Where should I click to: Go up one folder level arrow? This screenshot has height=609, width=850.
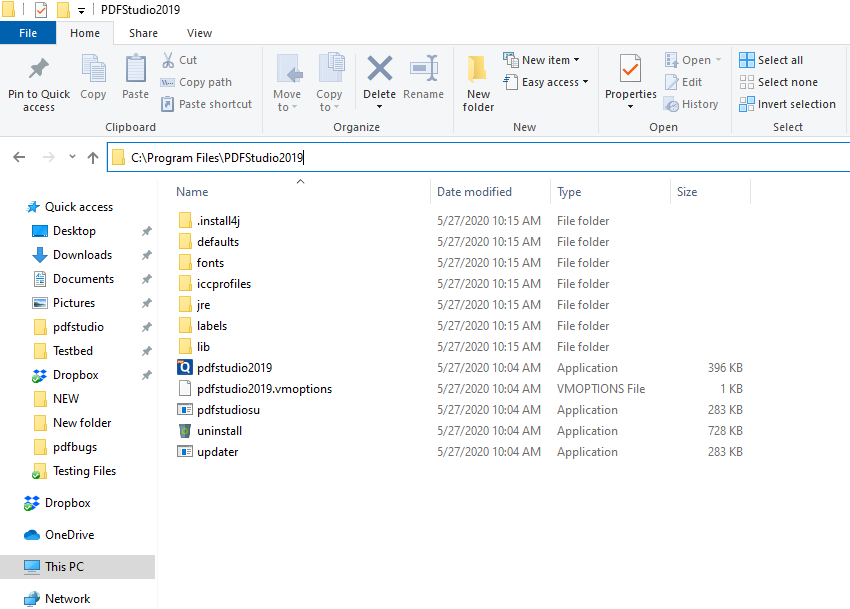93,157
